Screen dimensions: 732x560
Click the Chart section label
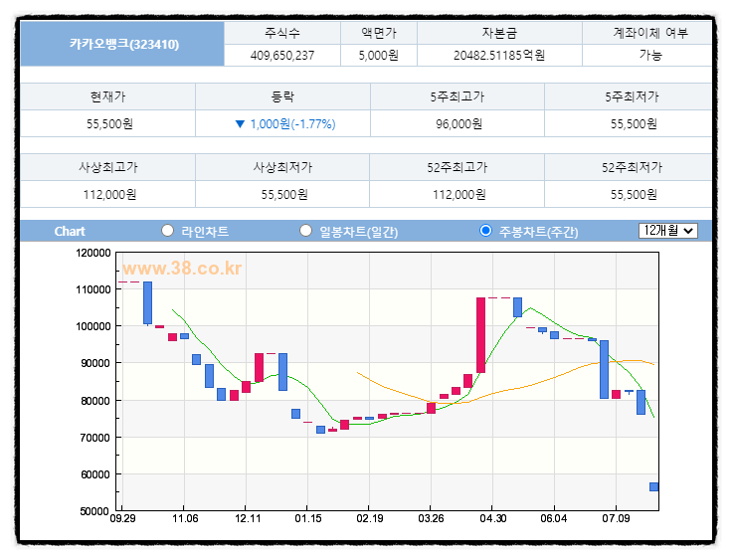click(70, 231)
